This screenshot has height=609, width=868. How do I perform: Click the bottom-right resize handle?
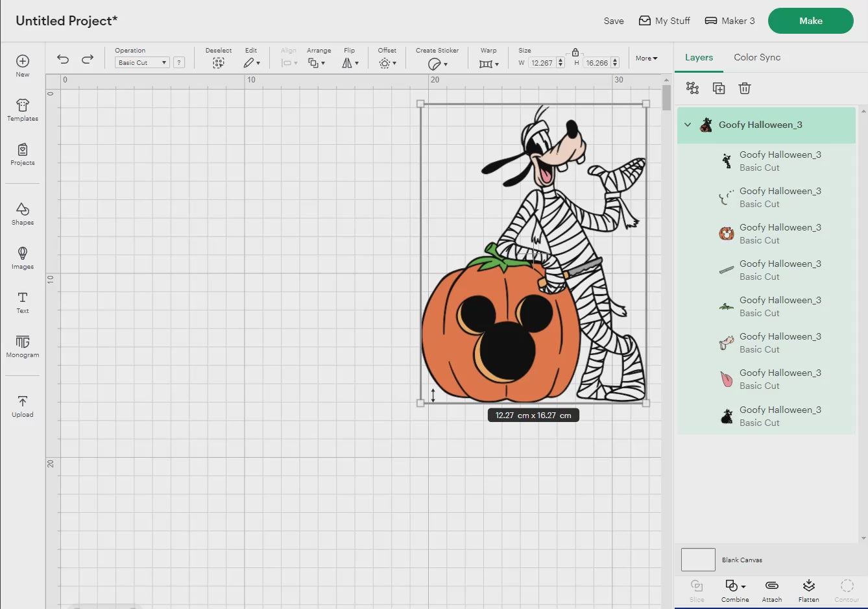[646, 403]
